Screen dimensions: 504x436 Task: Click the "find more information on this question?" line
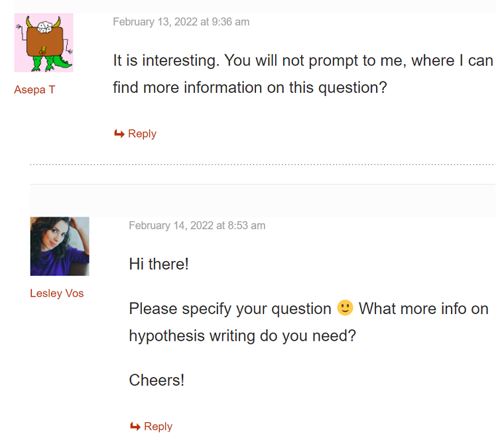pyautogui.click(x=250, y=87)
